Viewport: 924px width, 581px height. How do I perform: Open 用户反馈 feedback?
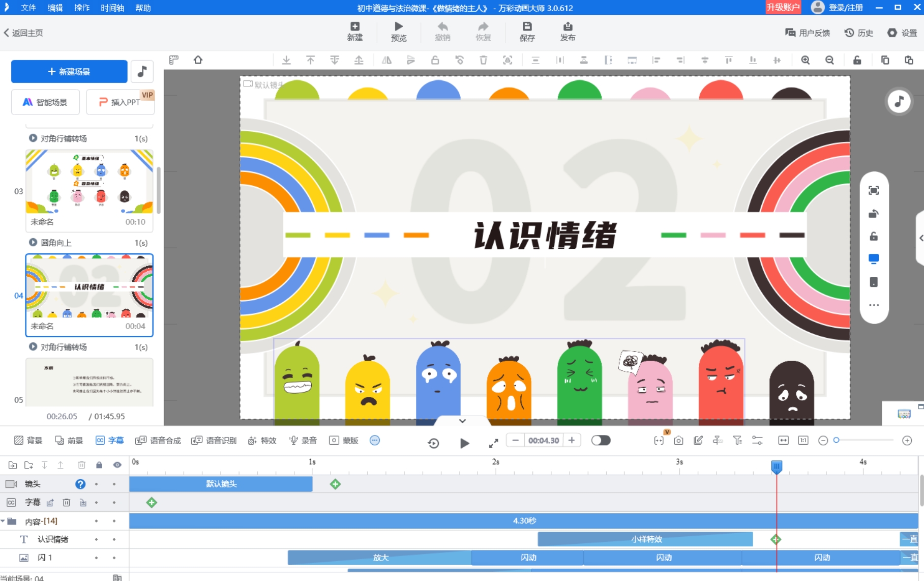[808, 33]
